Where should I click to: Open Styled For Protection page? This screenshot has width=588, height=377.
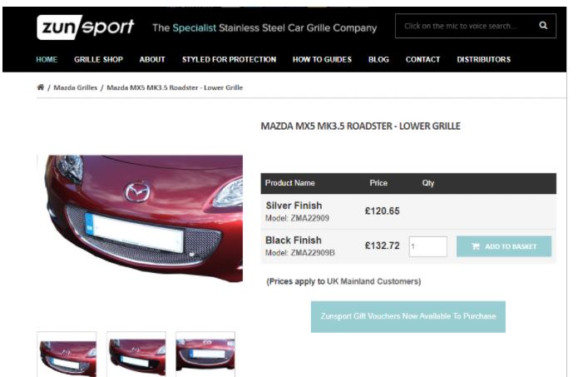229,59
